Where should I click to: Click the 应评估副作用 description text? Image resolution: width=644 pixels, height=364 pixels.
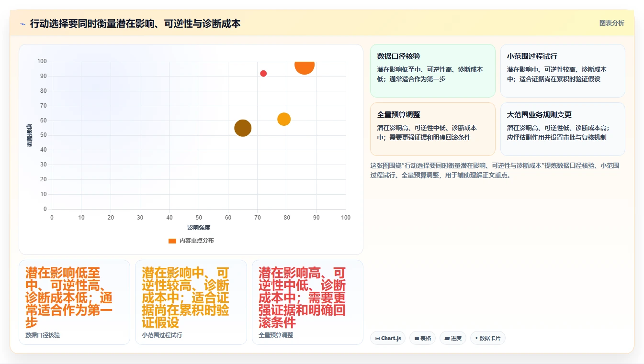pyautogui.click(x=557, y=137)
